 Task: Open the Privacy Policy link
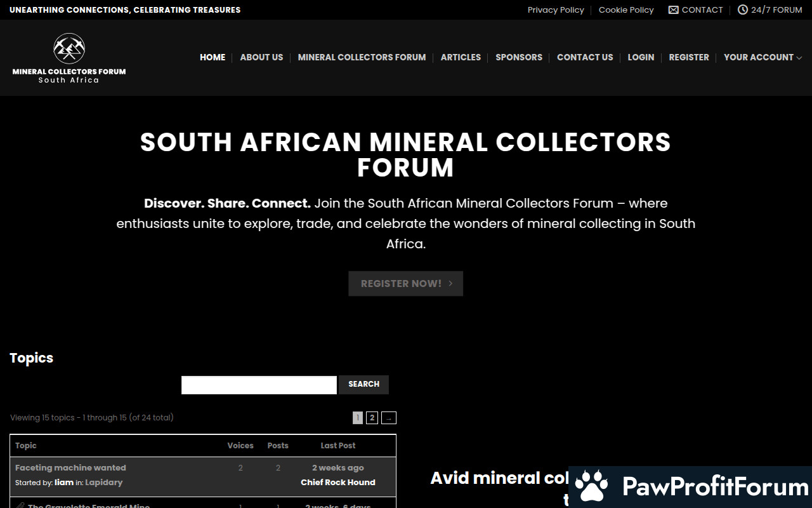556,10
